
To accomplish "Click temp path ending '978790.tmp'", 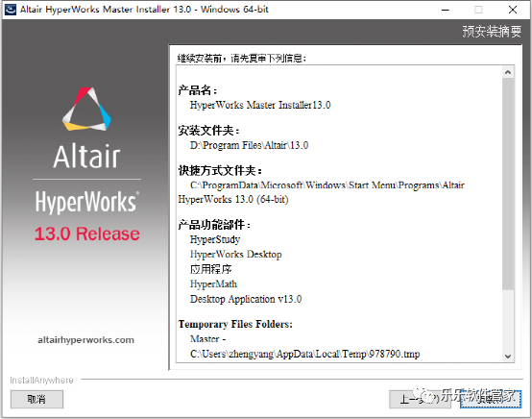I will point(304,355).
